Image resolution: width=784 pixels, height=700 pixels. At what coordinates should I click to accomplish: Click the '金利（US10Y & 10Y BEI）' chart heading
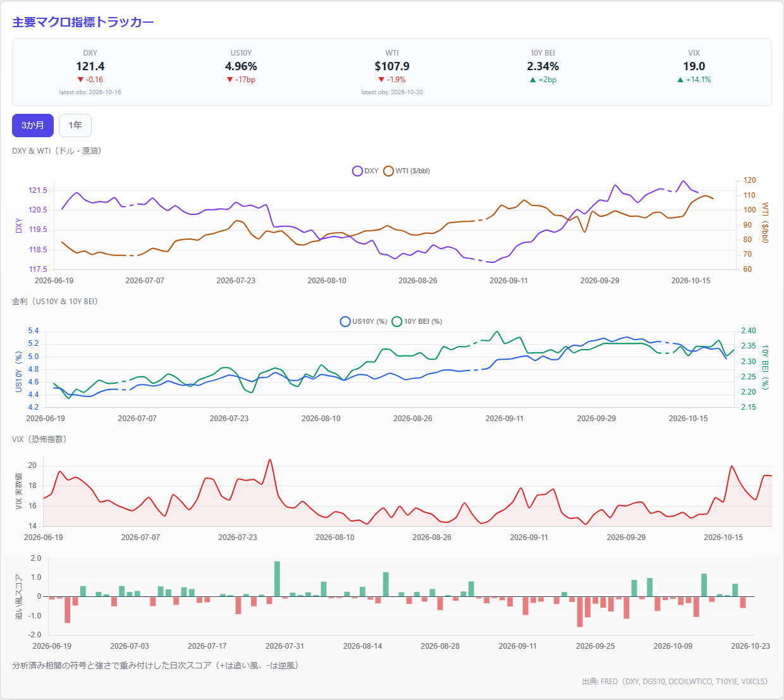pyautogui.click(x=55, y=301)
